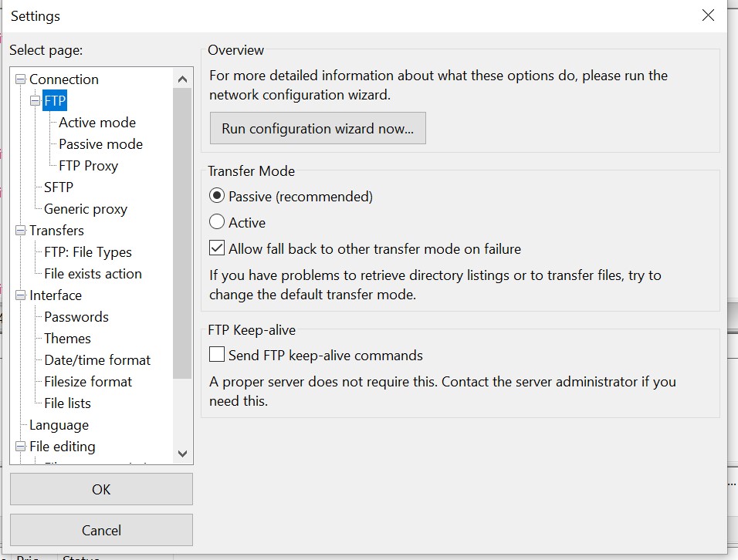Close the Settings dialog with X
Screen dimensions: 738x560
(x=707, y=15)
